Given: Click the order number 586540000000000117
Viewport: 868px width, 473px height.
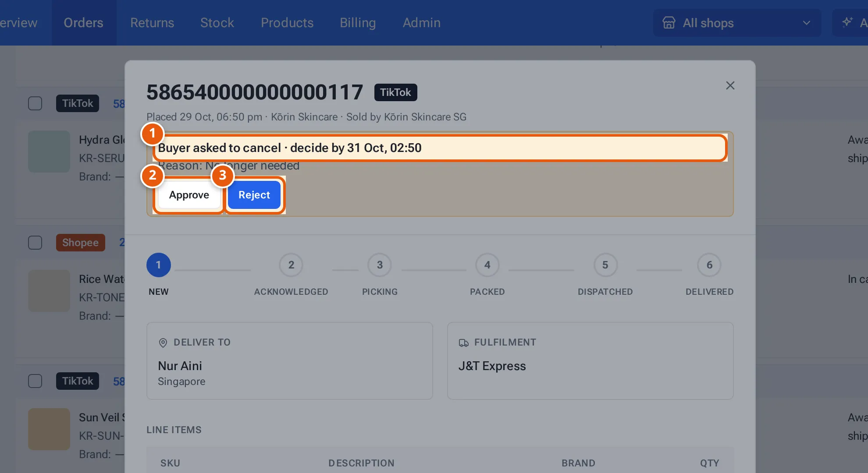Looking at the screenshot, I should pyautogui.click(x=255, y=92).
